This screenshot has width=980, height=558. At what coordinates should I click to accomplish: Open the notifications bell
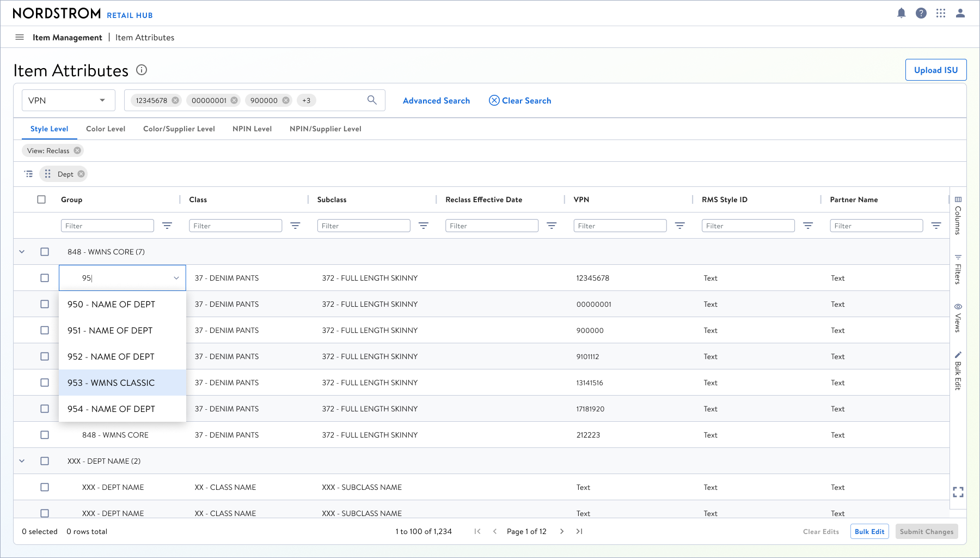(902, 13)
